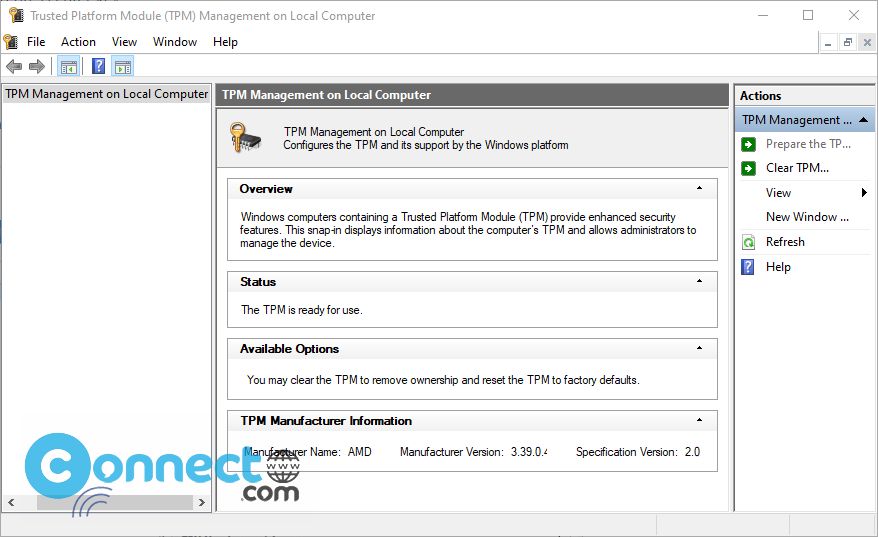878x537 pixels.
Task: Click the tree pane horizontal scrollbar right arrow
Action: click(x=202, y=502)
